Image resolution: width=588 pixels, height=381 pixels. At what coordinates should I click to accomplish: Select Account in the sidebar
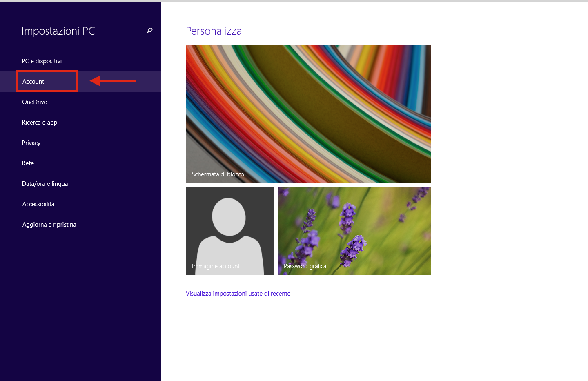(x=80, y=82)
